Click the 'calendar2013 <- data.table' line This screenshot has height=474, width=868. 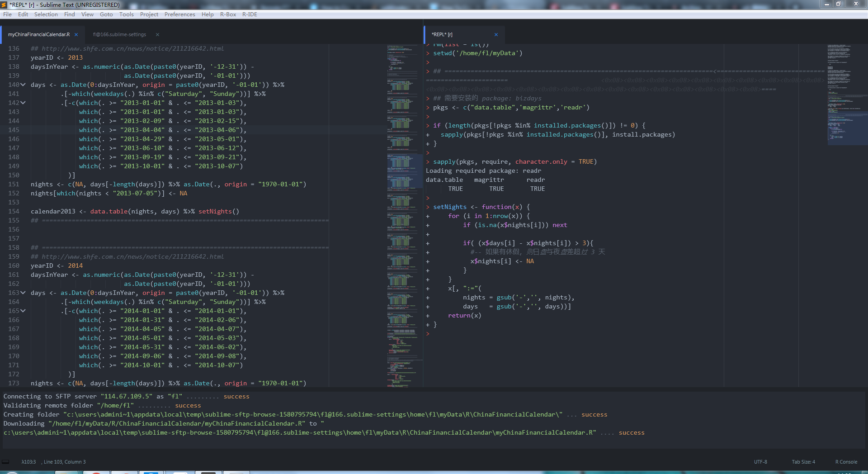135,211
